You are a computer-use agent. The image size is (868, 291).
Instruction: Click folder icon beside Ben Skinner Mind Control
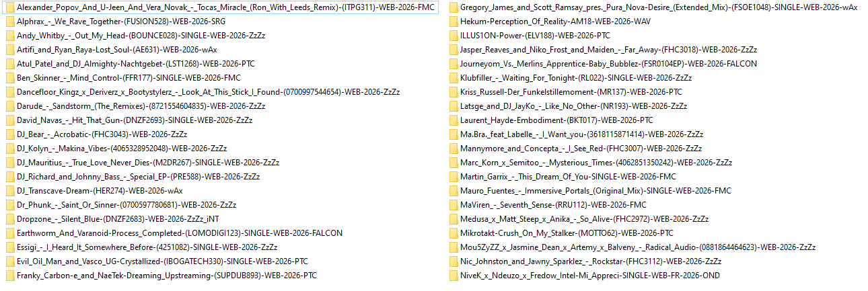(9, 78)
